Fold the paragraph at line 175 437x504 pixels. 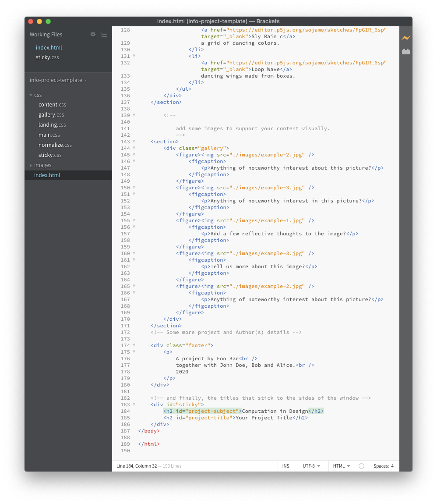pyautogui.click(x=134, y=352)
